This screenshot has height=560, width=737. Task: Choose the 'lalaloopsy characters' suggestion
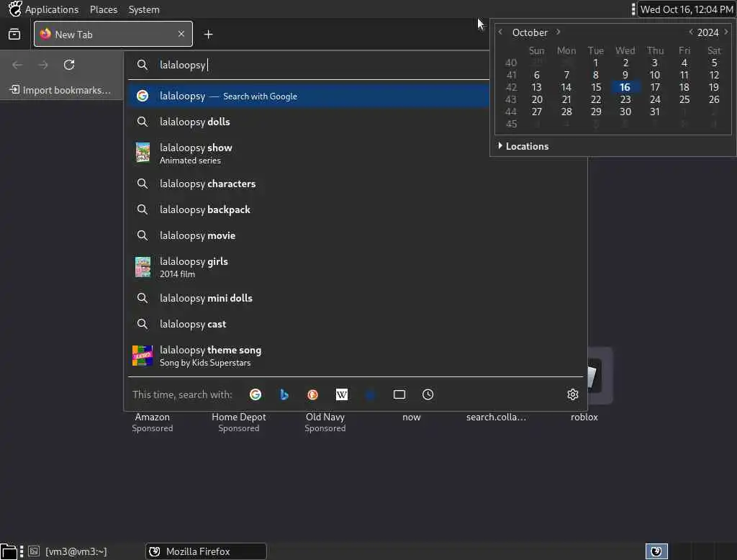(357, 184)
